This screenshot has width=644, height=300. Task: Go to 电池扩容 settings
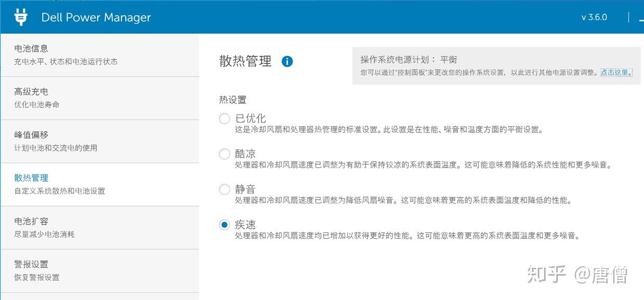[x=99, y=228]
